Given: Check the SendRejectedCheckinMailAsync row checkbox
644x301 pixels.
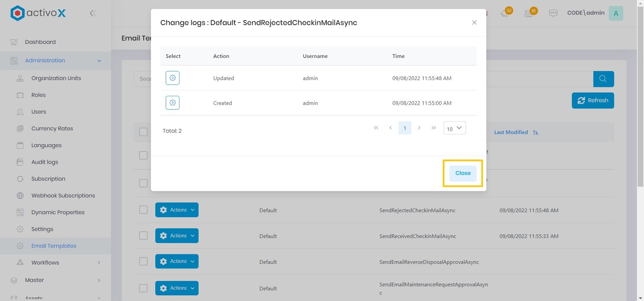Looking at the screenshot, I should click(143, 210).
